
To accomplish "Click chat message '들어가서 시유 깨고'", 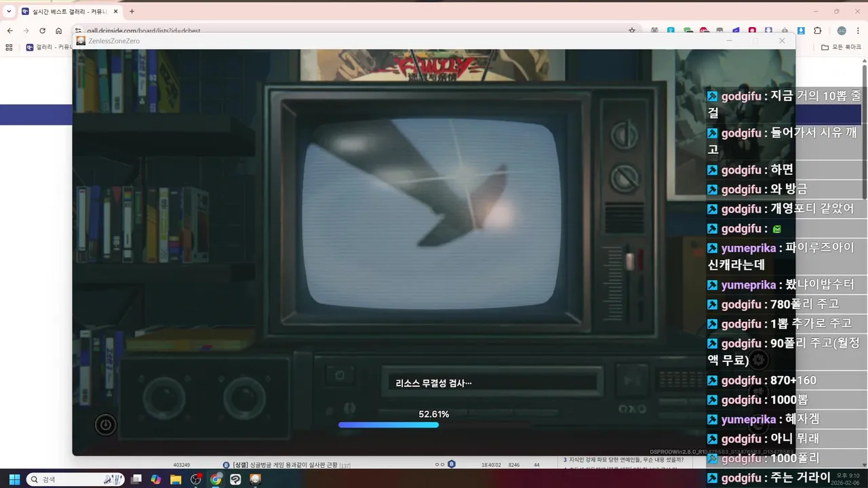I will [784, 141].
